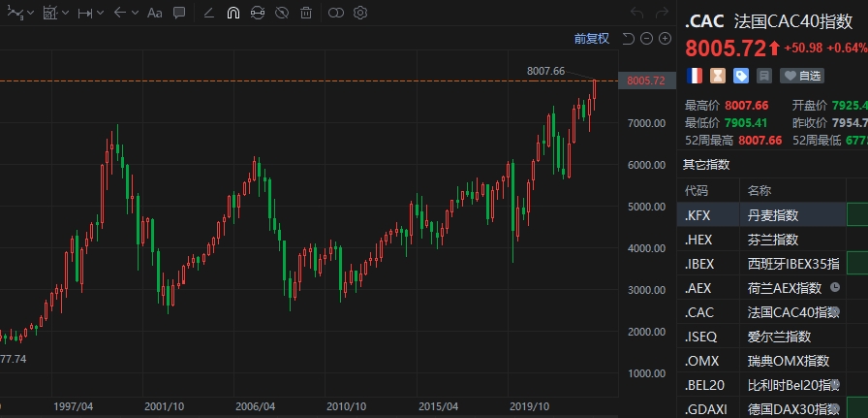Toggle the overlay comparison circles icon
This screenshot has height=418, width=868.
coord(335,14)
